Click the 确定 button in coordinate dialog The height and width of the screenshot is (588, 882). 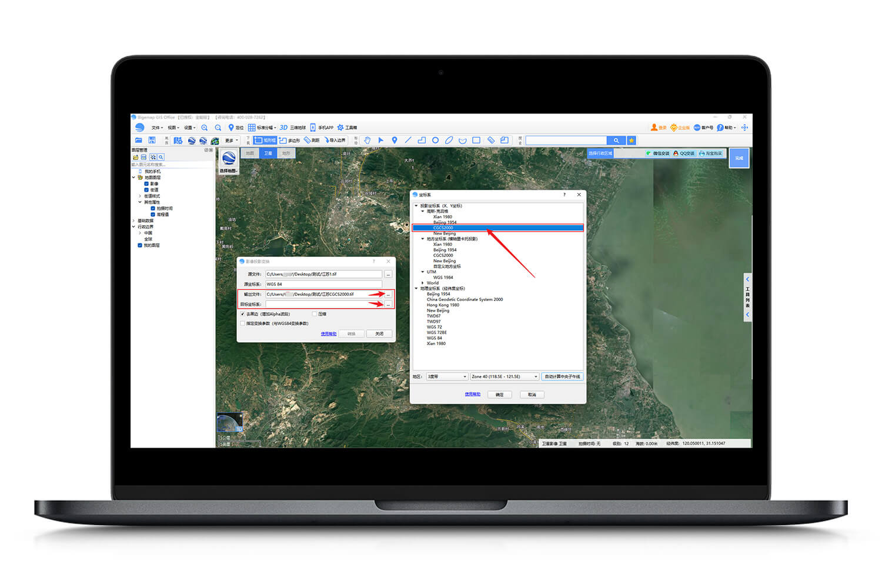[499, 395]
